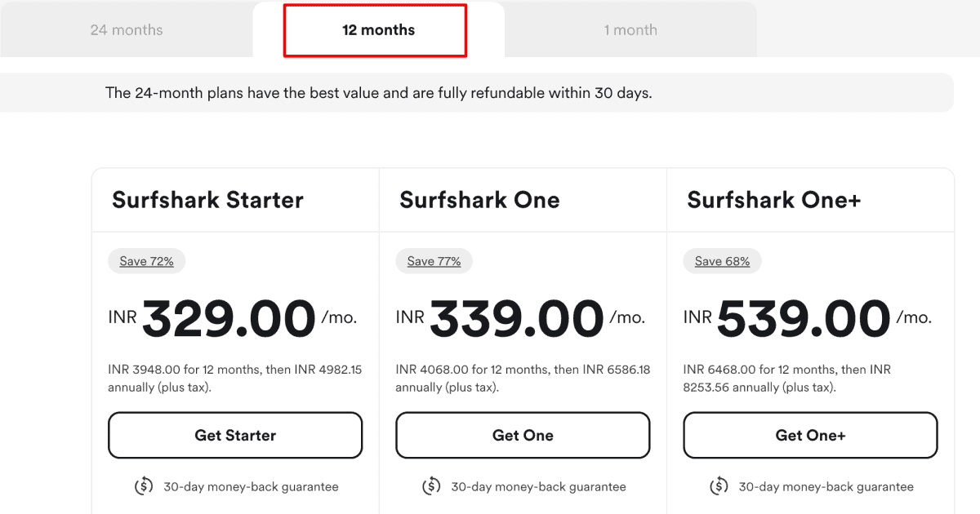Click the INR 539.00 monthly price
This screenshot has height=514, width=980.
coord(804,318)
